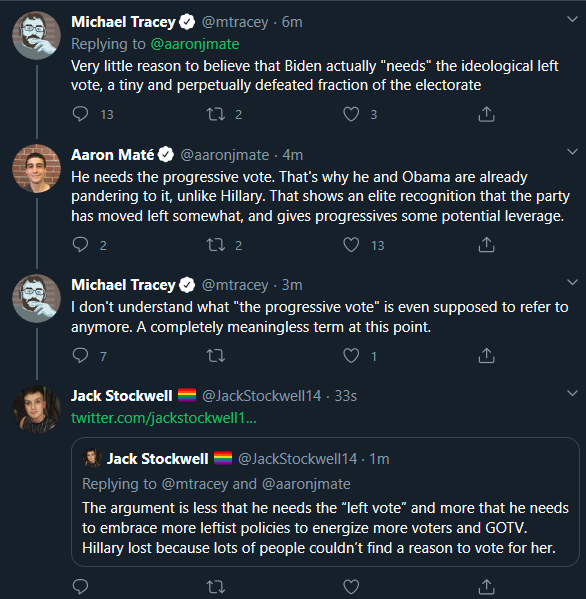Retweet Aaron Maté's progressive vote tweet
Image resolution: width=586 pixels, height=599 pixels.
(x=216, y=244)
